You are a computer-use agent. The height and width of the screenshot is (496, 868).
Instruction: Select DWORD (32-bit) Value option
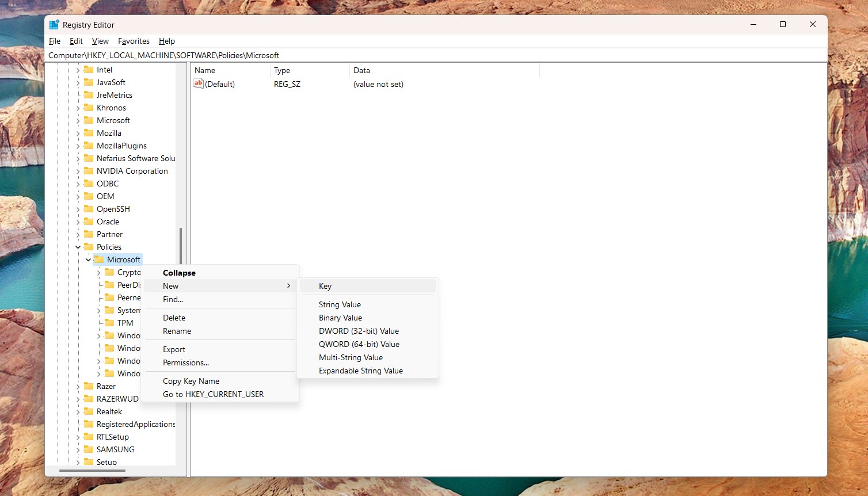coord(368,331)
